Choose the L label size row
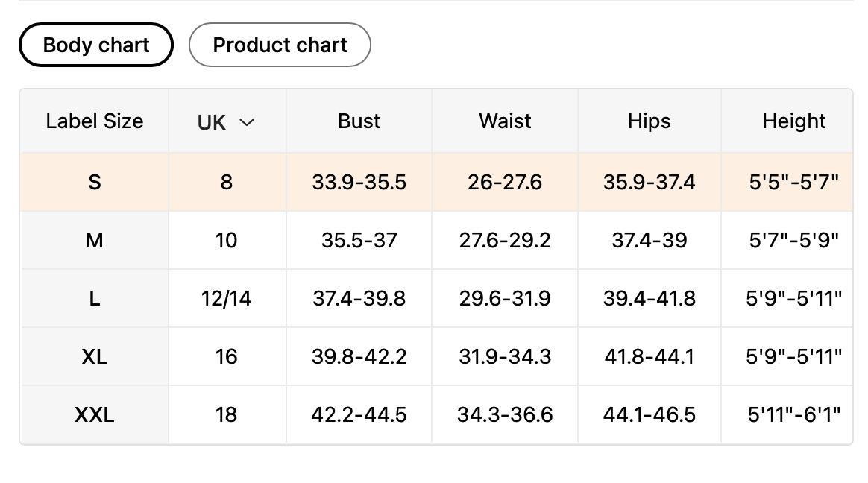The height and width of the screenshot is (483, 868). (x=95, y=299)
